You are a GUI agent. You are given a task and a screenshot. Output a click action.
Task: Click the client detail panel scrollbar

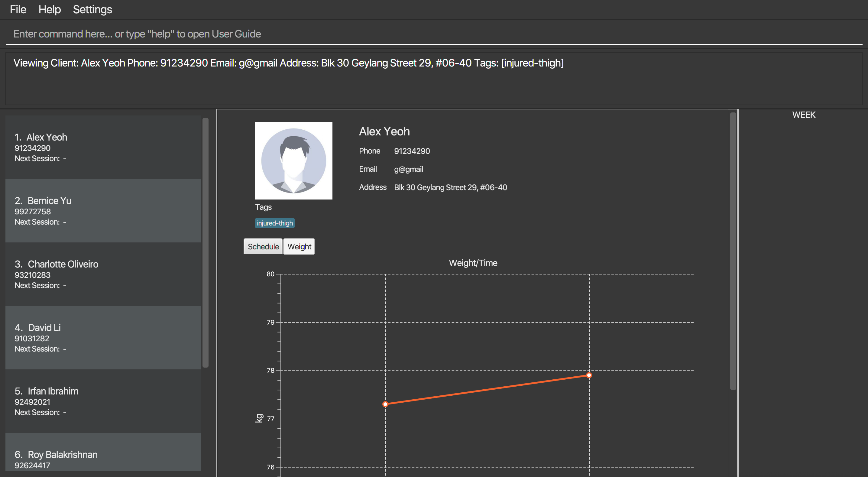pos(733,251)
